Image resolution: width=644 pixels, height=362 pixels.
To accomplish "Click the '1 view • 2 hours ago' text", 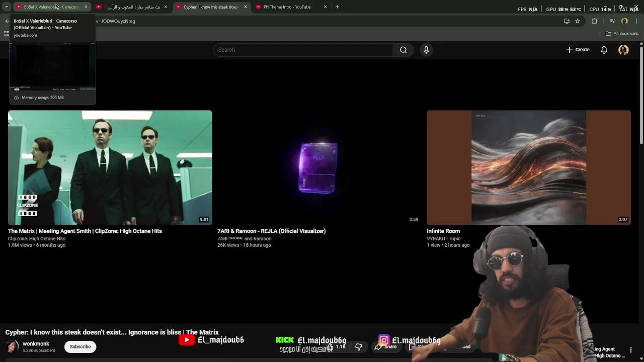I will (x=448, y=245).
